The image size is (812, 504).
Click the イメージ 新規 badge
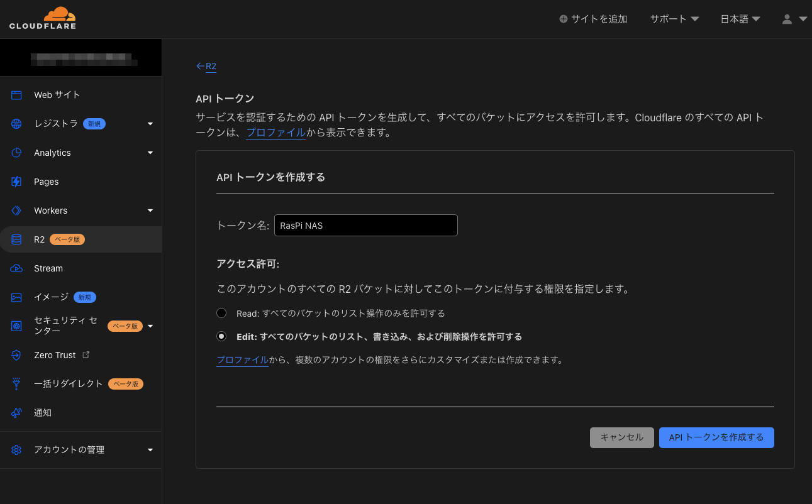[85, 297]
